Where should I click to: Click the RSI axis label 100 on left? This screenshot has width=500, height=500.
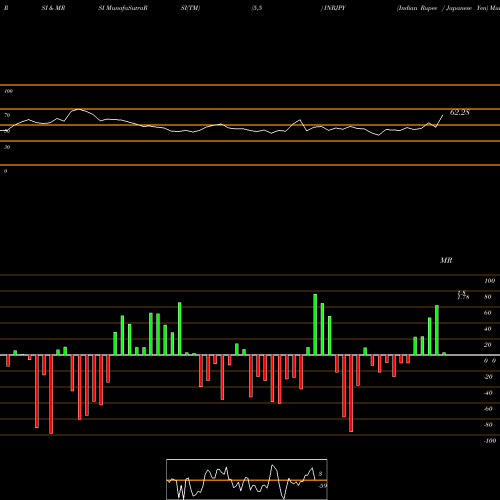(x=8, y=91)
